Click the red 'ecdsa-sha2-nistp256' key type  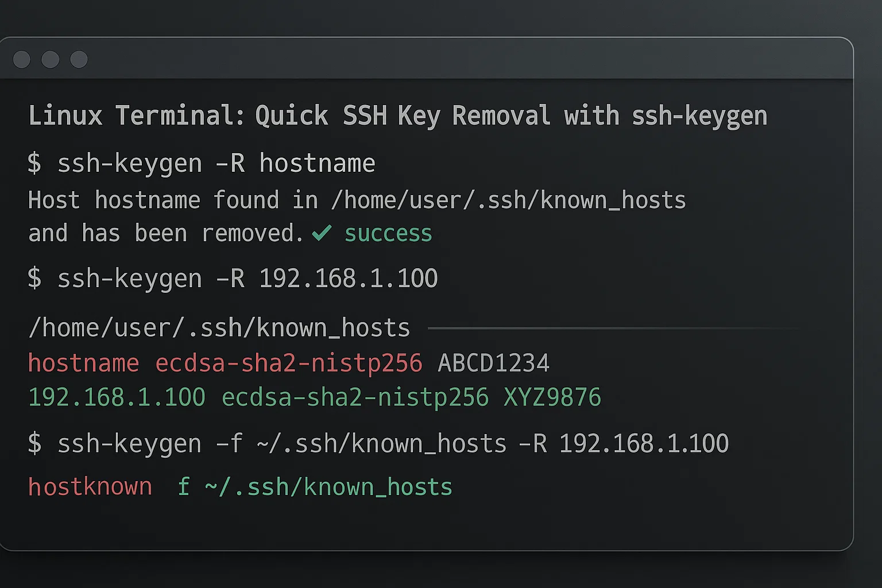coord(289,363)
